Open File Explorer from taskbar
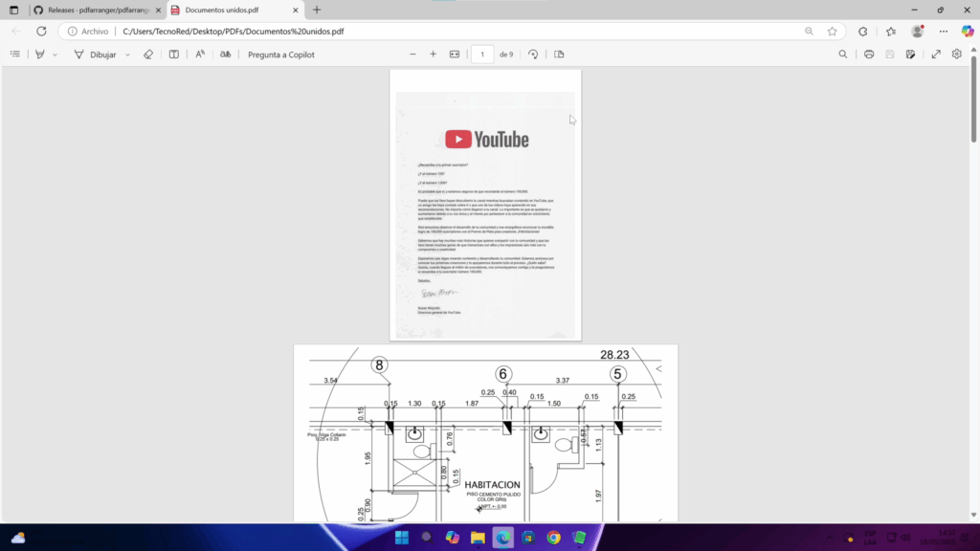 coord(479,538)
